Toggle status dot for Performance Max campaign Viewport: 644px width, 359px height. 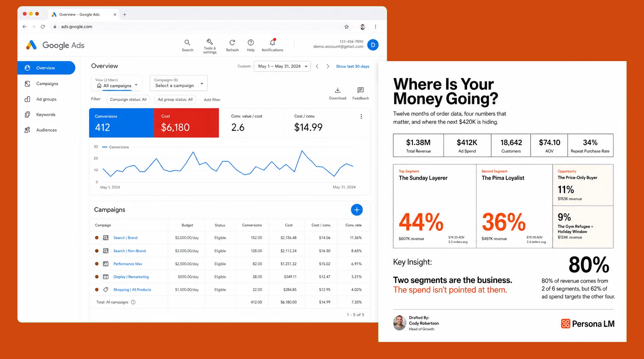(x=97, y=264)
